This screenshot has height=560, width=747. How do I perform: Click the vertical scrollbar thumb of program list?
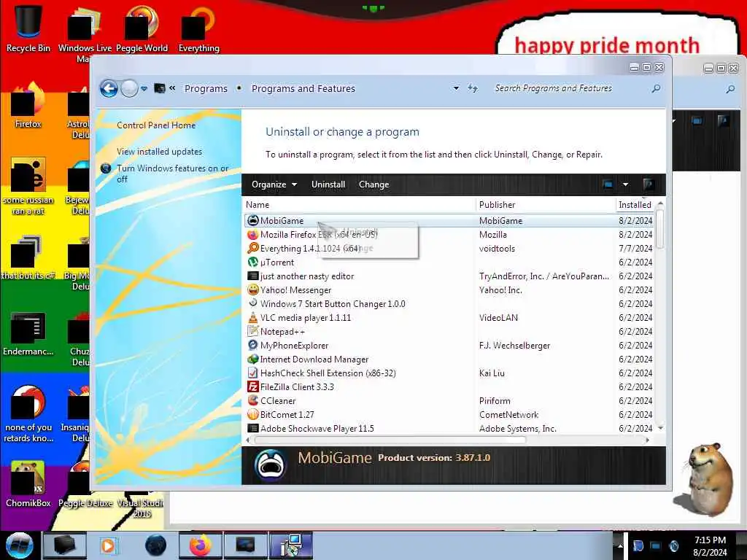(x=659, y=228)
